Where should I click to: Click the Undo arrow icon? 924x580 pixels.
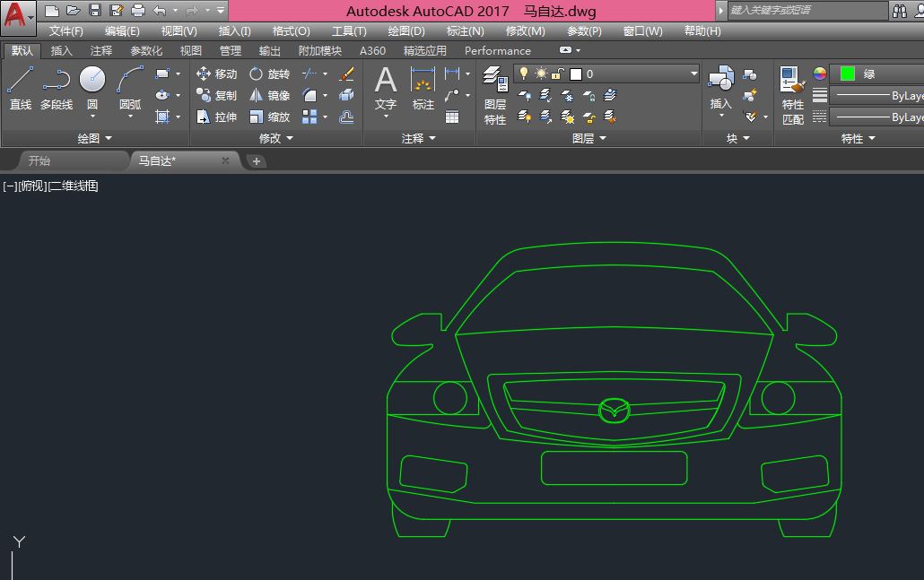[x=159, y=10]
